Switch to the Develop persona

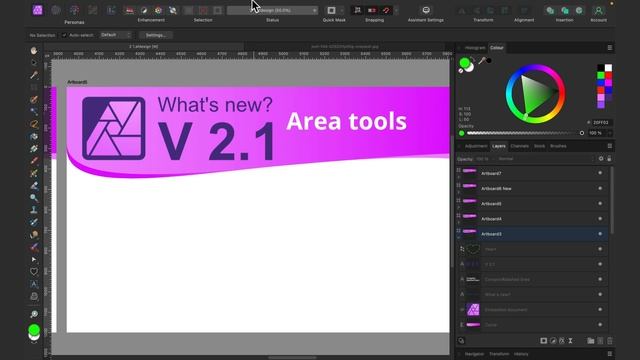click(74, 10)
